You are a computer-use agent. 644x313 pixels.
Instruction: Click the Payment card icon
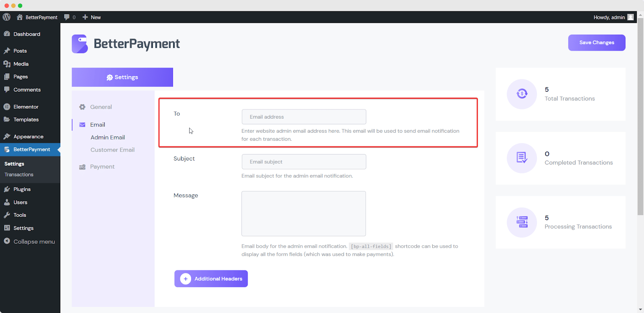click(82, 167)
